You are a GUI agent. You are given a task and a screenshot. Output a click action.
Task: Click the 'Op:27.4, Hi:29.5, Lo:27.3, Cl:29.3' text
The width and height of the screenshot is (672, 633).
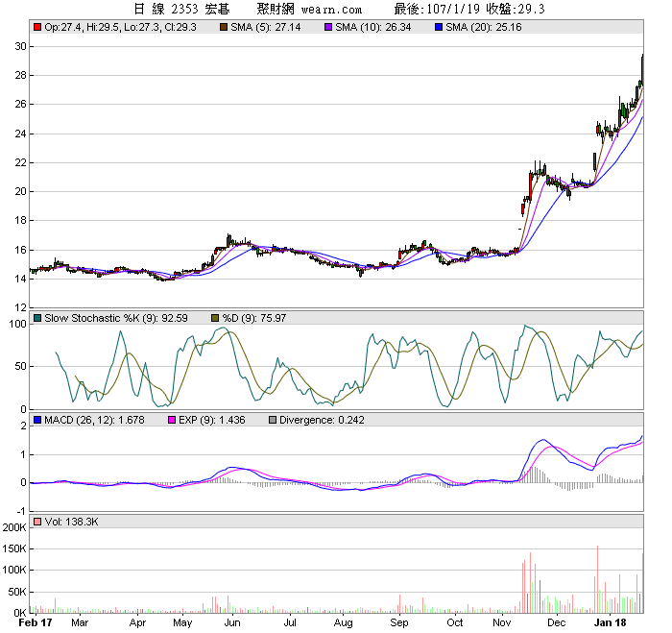[x=120, y=27]
